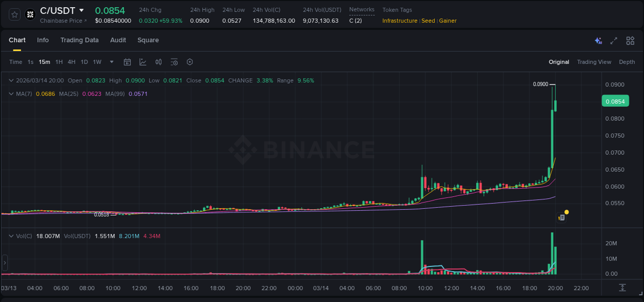Viewport: 644px width, 302px height.
Task: Switch to the Trading Data tab
Action: pyautogui.click(x=79, y=40)
